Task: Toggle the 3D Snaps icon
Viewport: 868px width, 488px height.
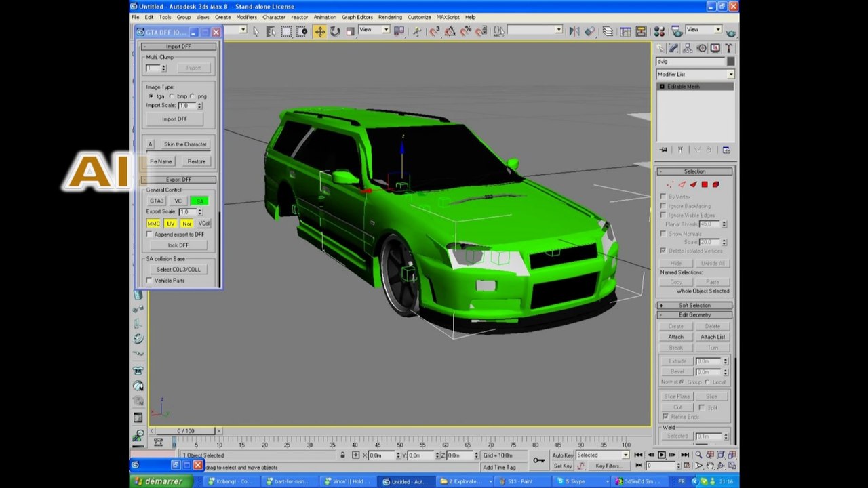Action: (434, 31)
